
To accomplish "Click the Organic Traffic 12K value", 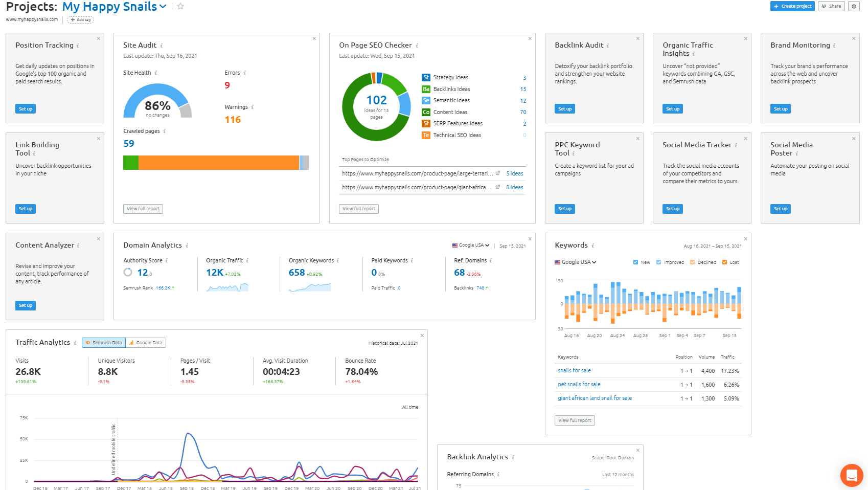I will pyautogui.click(x=215, y=273).
